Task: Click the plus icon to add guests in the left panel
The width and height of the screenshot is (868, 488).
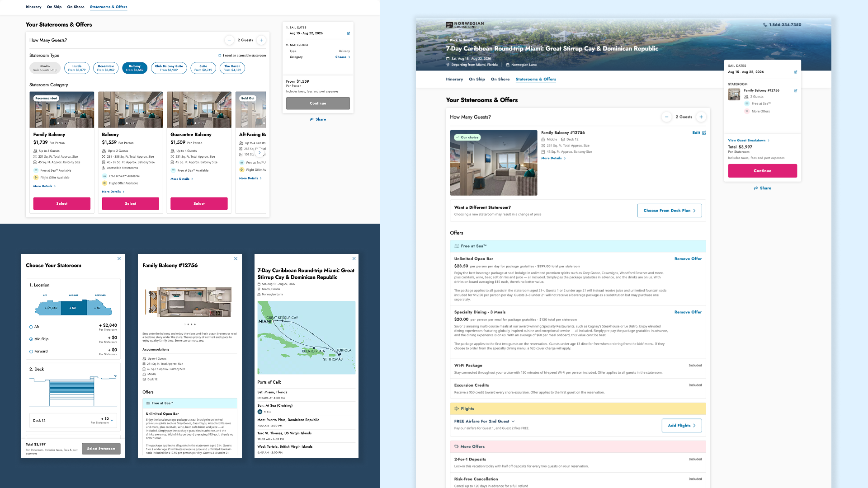Action: pyautogui.click(x=261, y=40)
